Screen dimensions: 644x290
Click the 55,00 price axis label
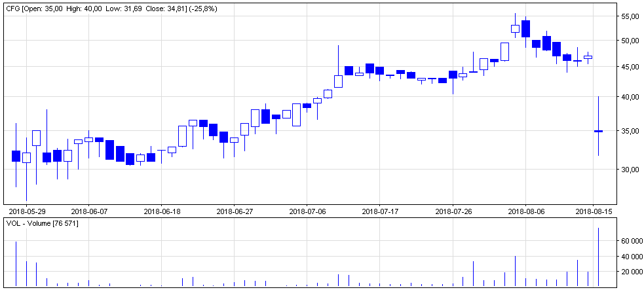tap(630, 17)
